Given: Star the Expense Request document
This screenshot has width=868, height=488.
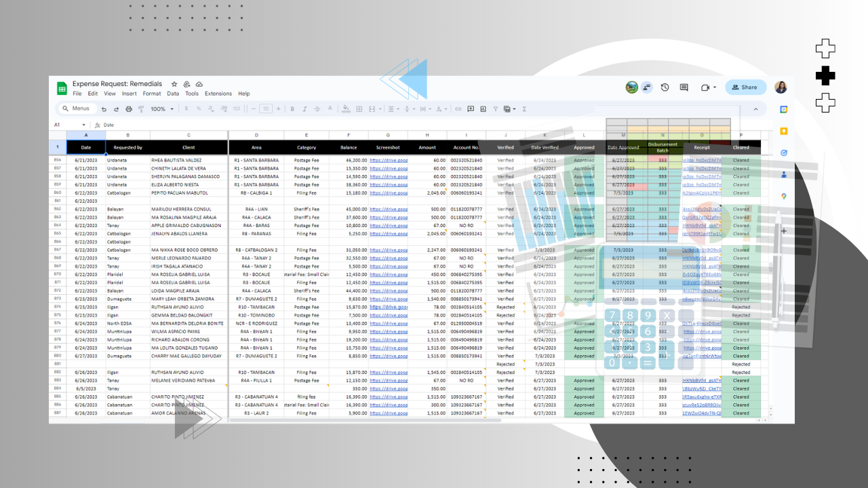Looking at the screenshot, I should pyautogui.click(x=174, y=84).
